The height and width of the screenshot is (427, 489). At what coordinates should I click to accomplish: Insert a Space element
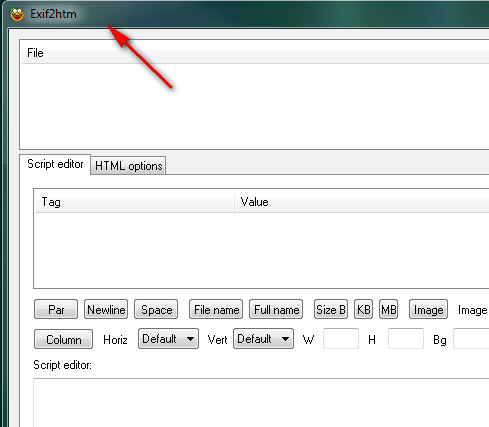[156, 309]
